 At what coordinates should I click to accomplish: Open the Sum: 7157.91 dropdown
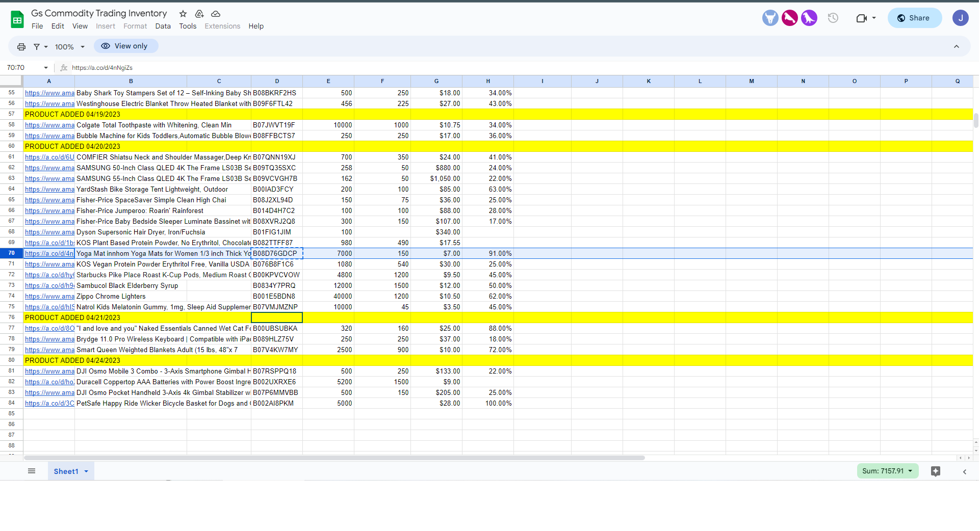pyautogui.click(x=887, y=471)
